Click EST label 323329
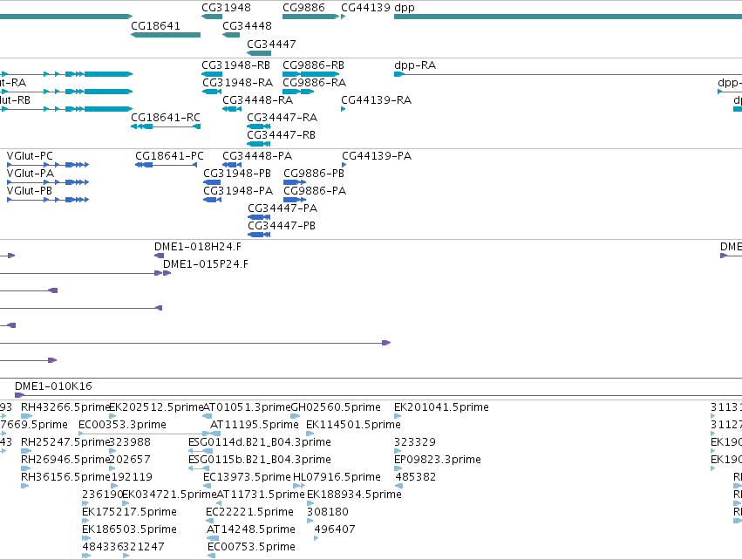 tap(415, 442)
